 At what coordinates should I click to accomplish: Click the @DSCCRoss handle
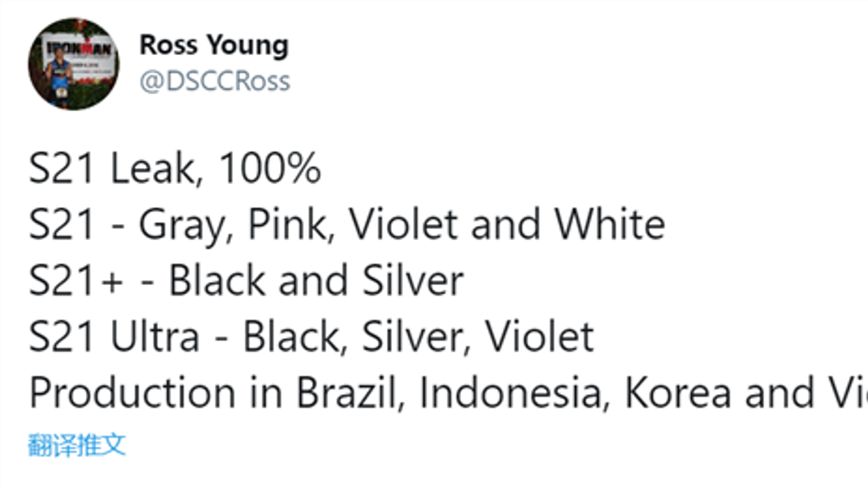(x=215, y=82)
